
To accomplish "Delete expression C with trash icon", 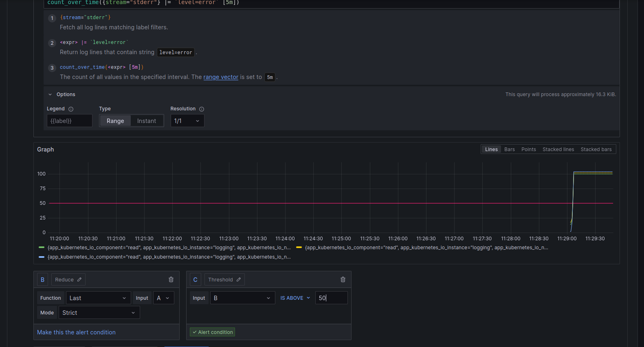I will pyautogui.click(x=343, y=280).
